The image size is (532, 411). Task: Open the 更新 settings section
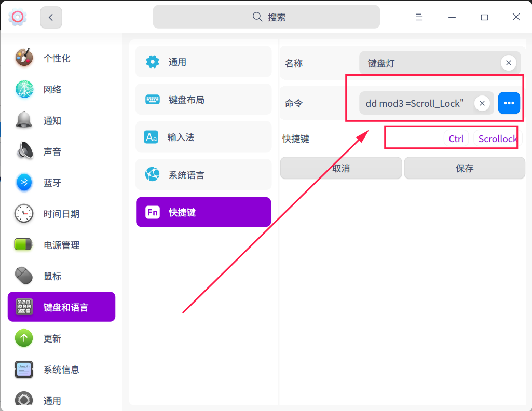(61, 338)
